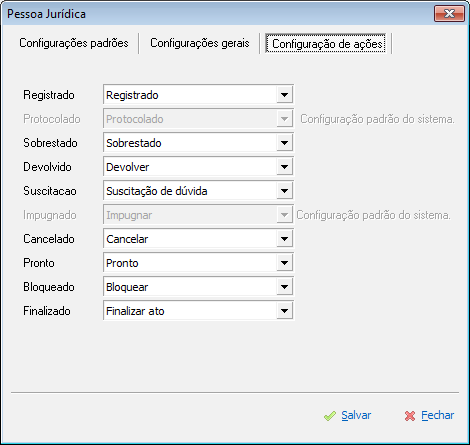Image resolution: width=470 pixels, height=445 pixels.
Task: Expand the Finalizado dropdown arrow
Action: 284,311
